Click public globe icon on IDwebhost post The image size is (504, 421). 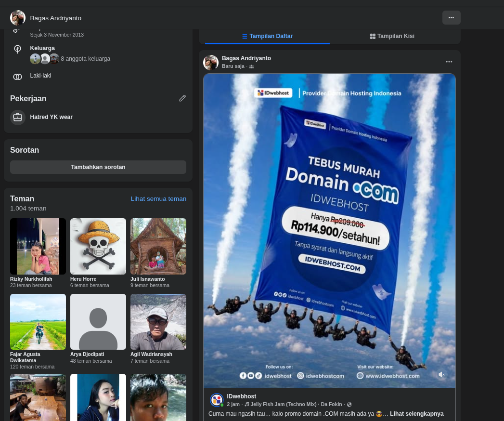coord(349,405)
